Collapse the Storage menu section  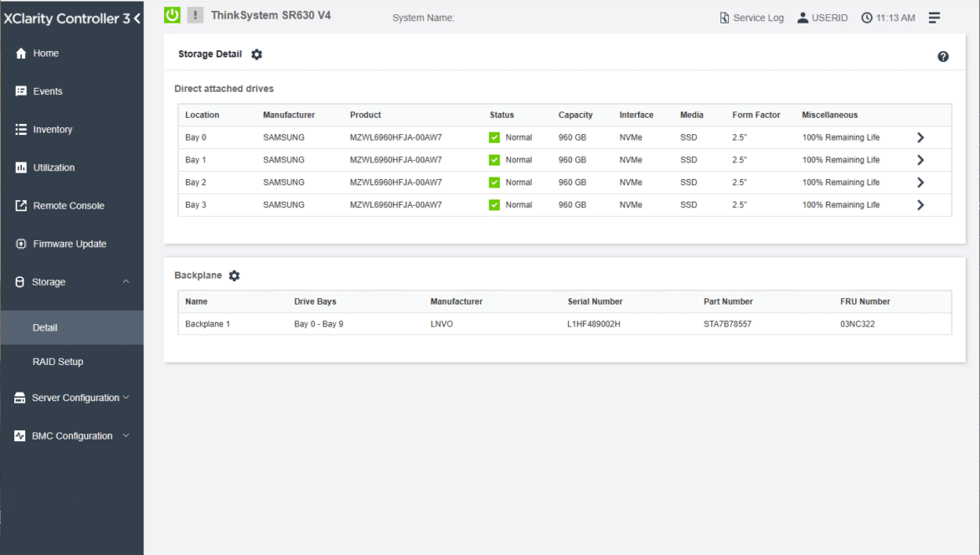[x=126, y=281]
